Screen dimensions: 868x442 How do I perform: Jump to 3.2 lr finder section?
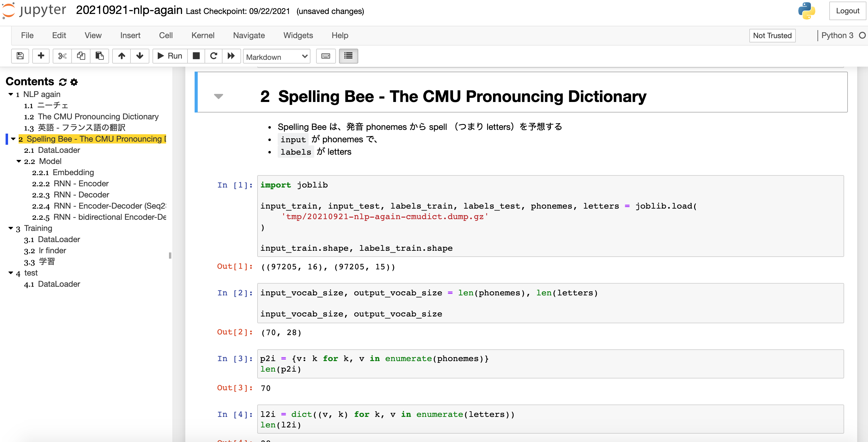pos(45,250)
